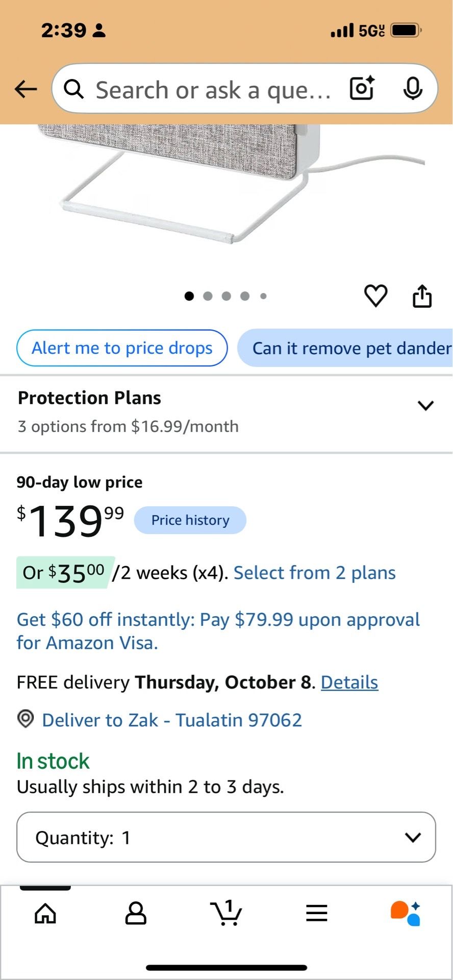Tap Can it remove pet dander suggestion

click(345, 348)
